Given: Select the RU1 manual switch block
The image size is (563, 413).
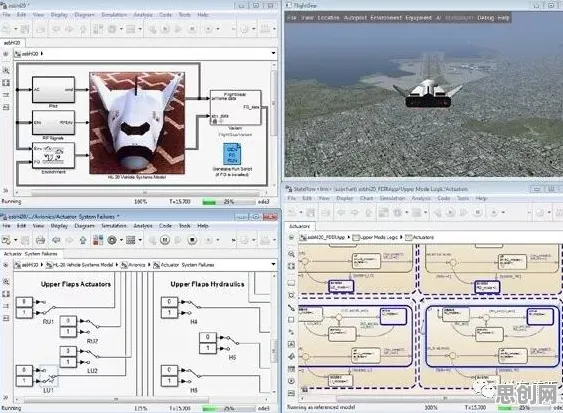Looking at the screenshot, I should (48, 307).
